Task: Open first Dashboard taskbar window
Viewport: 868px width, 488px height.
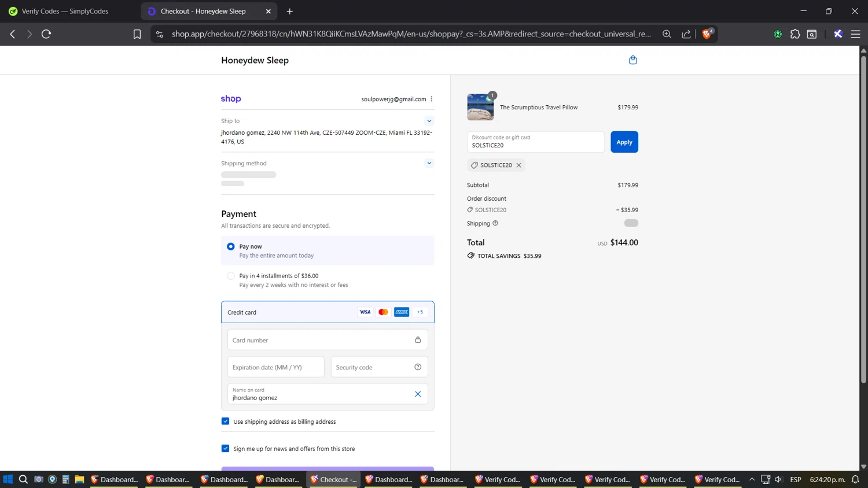Action: coord(115,479)
